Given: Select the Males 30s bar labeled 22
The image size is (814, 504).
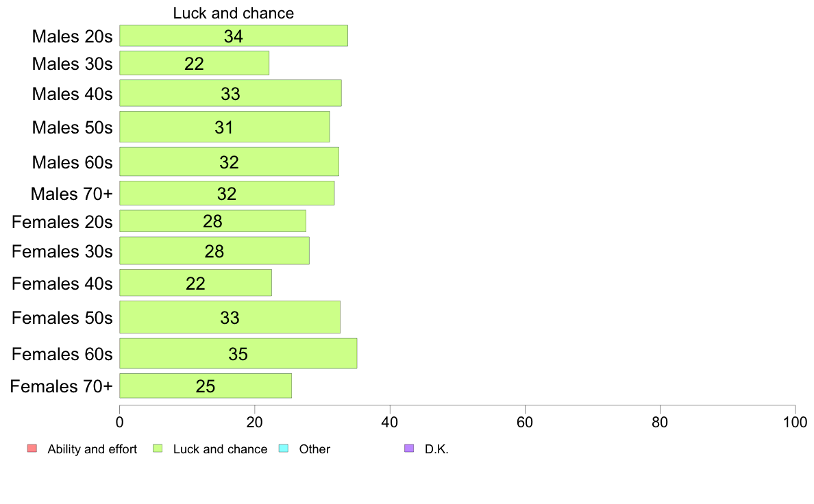Looking at the screenshot, I should (x=194, y=63).
